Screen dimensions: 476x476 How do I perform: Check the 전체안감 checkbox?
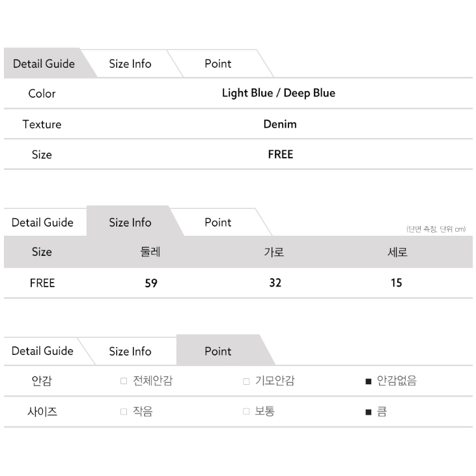[x=124, y=382]
